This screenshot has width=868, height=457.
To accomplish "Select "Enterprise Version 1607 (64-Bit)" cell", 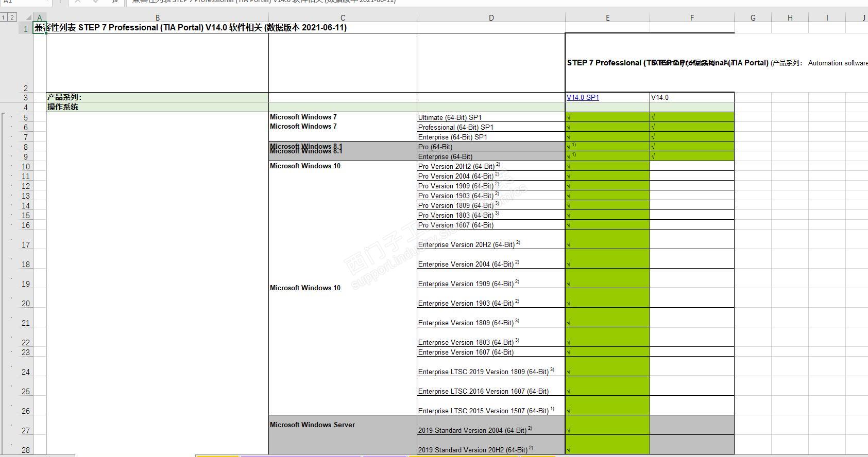I will (491, 352).
